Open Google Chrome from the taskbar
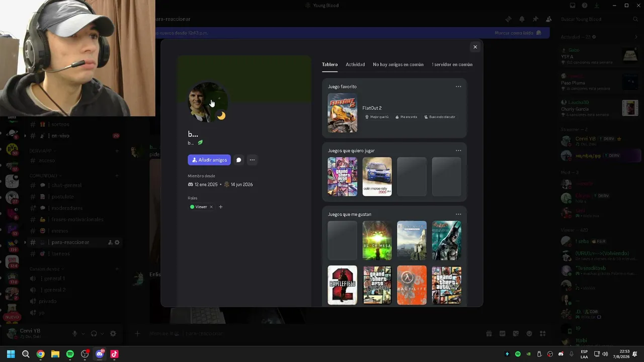Image resolution: width=644 pixels, height=362 pixels. [40, 354]
